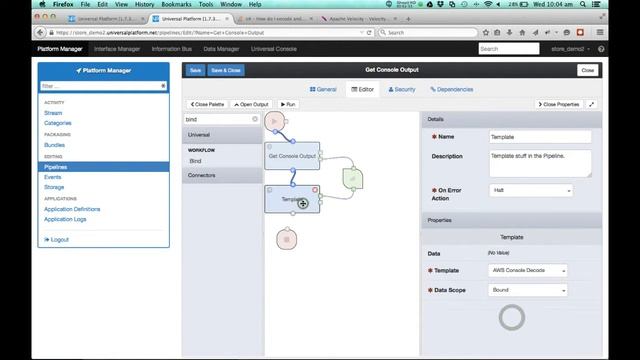The width and height of the screenshot is (640, 360).
Task: Switch to the Dependencies tab
Action: tap(451, 89)
